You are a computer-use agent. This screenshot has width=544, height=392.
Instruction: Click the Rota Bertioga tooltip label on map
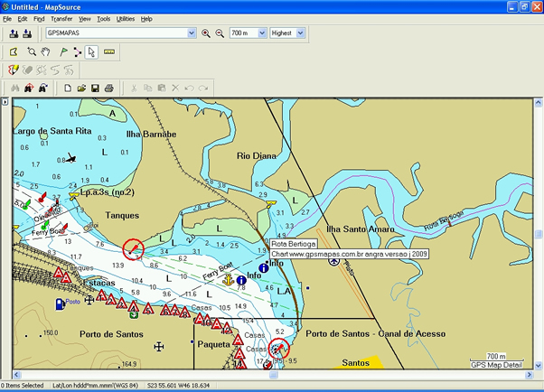click(294, 243)
